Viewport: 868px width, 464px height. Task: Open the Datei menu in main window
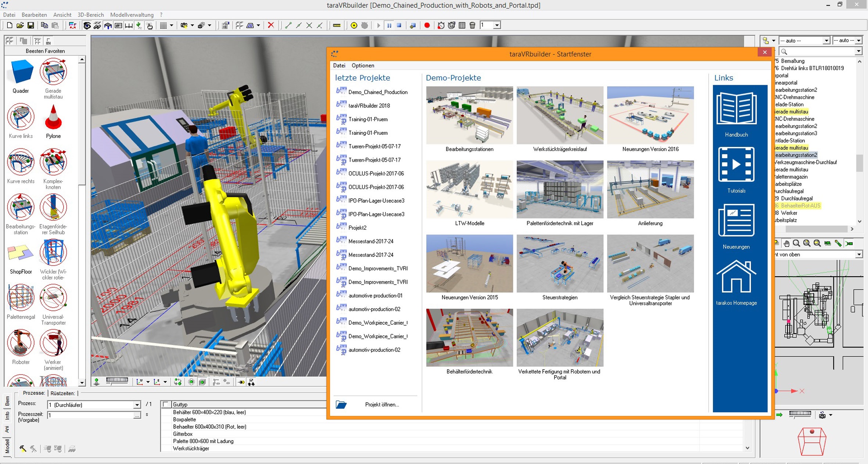coord(9,15)
